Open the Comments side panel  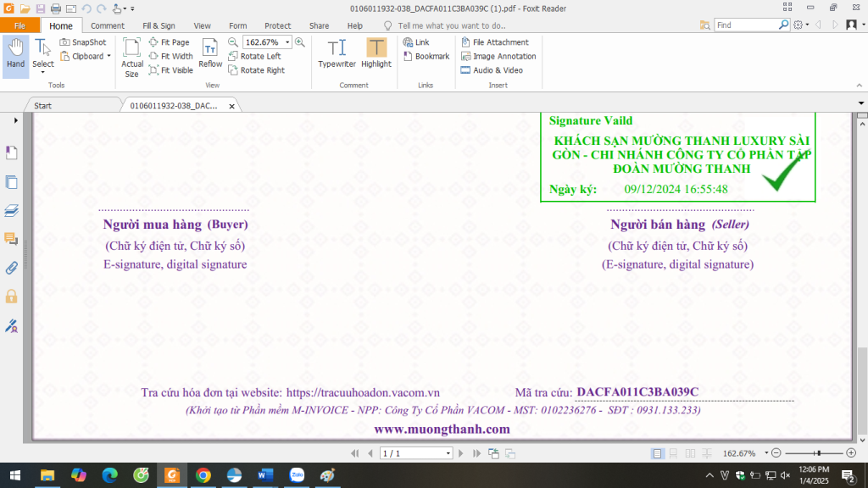pyautogui.click(x=12, y=239)
